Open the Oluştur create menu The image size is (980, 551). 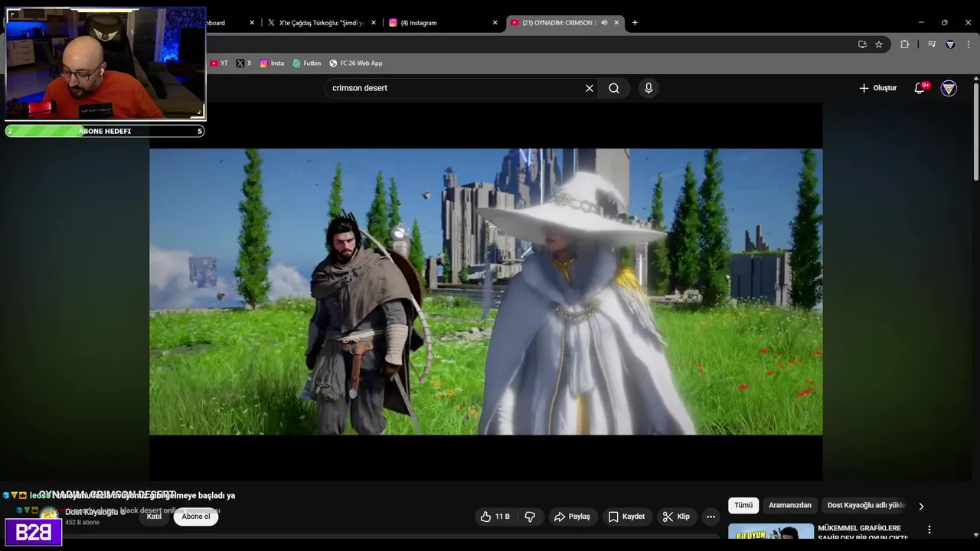tap(877, 88)
